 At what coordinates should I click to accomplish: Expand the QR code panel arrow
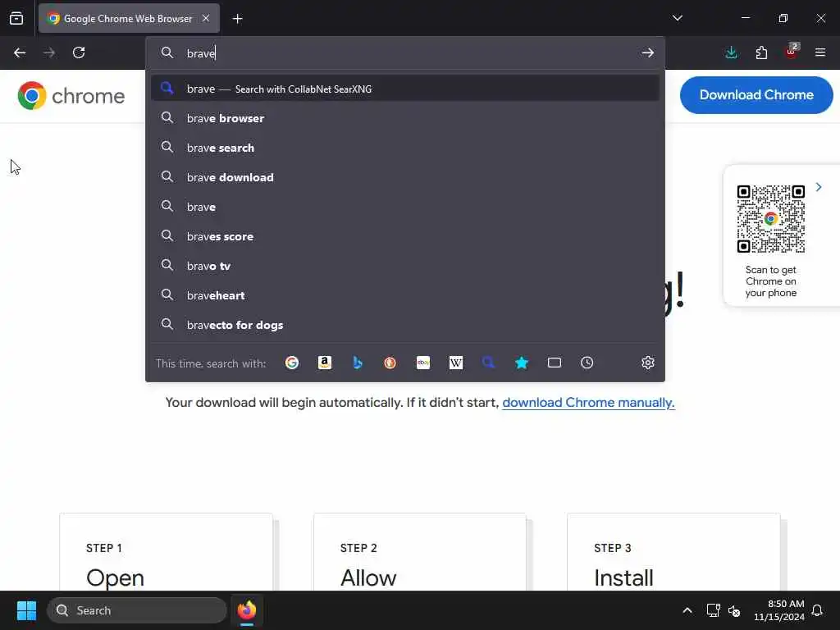[x=819, y=187]
